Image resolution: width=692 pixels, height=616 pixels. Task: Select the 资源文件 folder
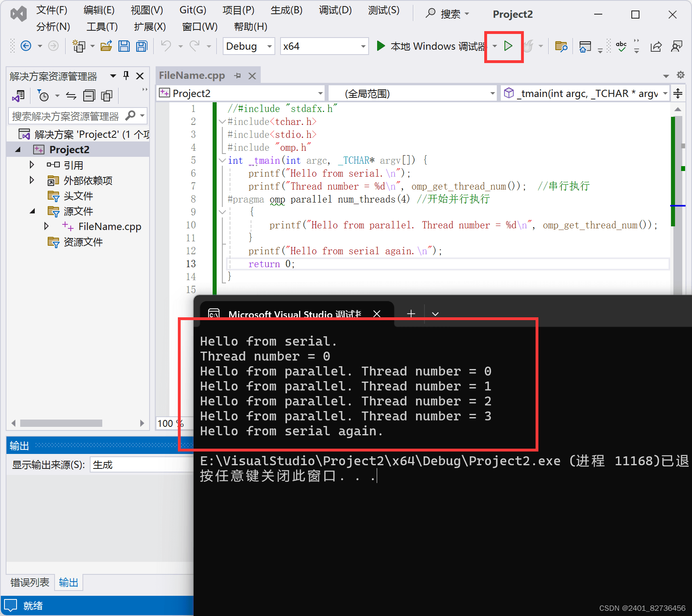coord(75,242)
